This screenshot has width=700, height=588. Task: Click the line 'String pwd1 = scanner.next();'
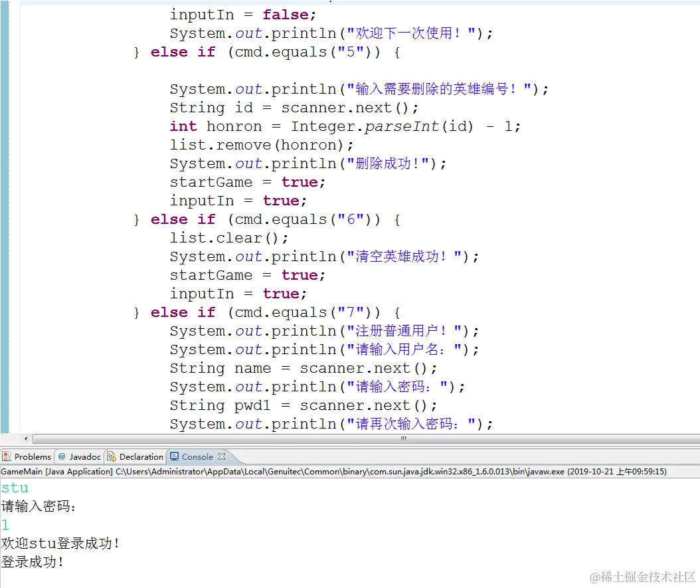click(x=304, y=405)
